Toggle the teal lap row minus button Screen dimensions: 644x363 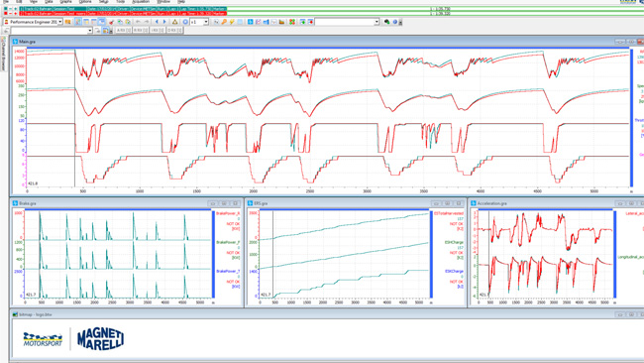pyautogui.click(x=10, y=9)
